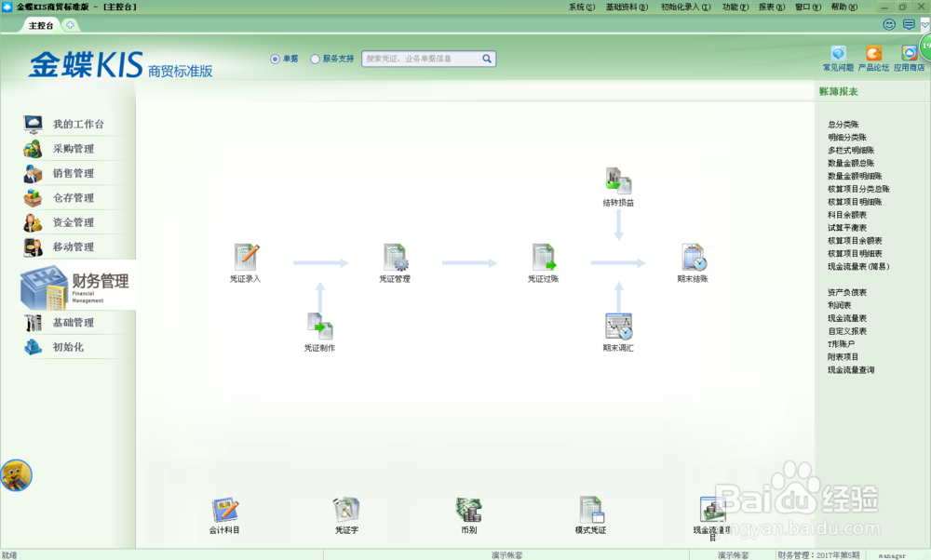The image size is (931, 560).
Task: Select the 单据 radio button
Action: pos(275,59)
